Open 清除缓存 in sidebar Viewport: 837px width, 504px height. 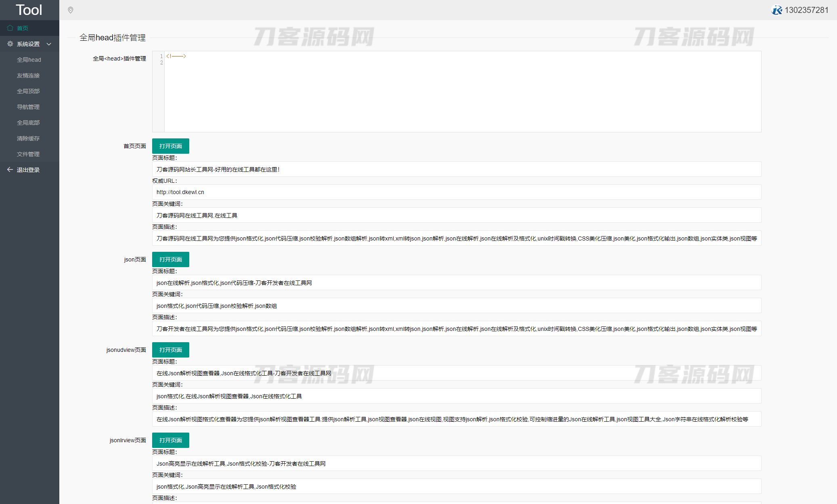tap(28, 138)
